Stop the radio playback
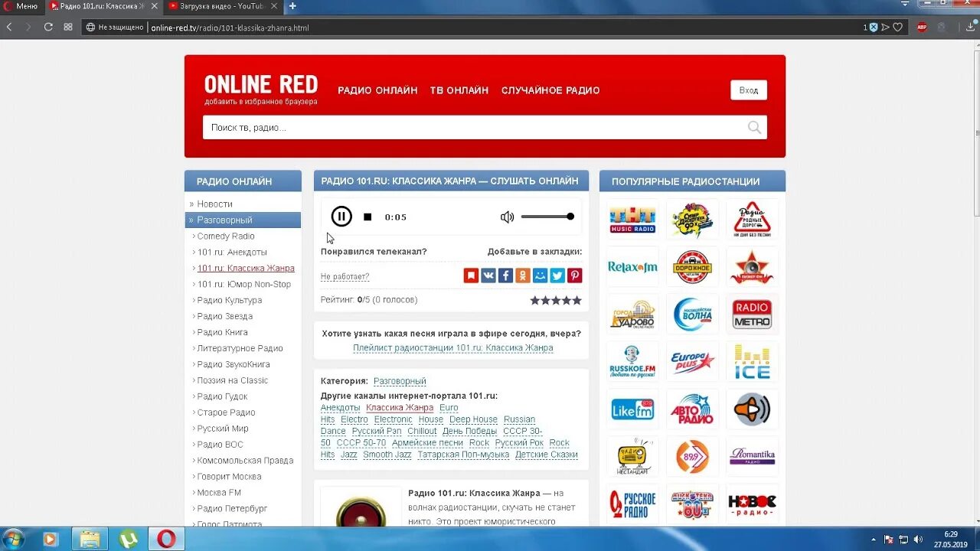 [367, 217]
